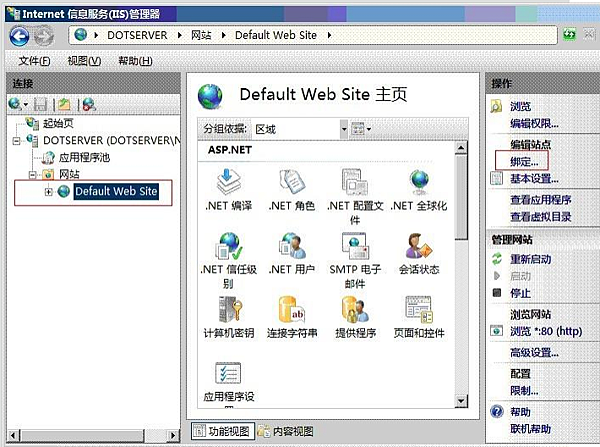Image resolution: width=600 pixels, height=447 pixels.
Task: Click the connections pane scroll right arrow
Action: click(173, 435)
